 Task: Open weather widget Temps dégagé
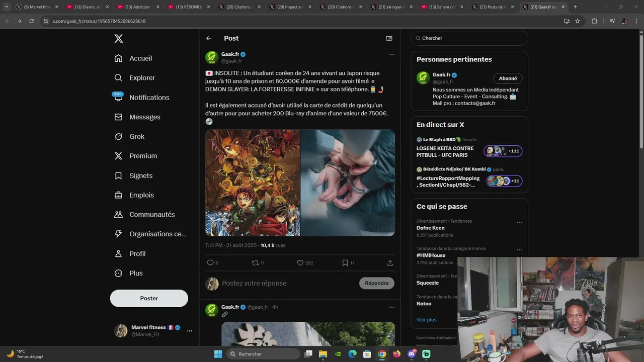click(x=25, y=354)
